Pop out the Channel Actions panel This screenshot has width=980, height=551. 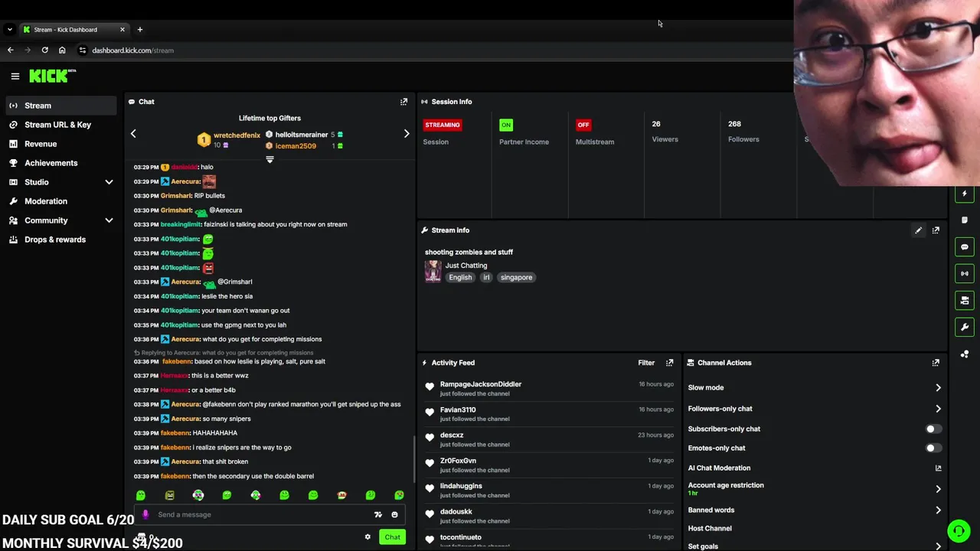(x=936, y=363)
